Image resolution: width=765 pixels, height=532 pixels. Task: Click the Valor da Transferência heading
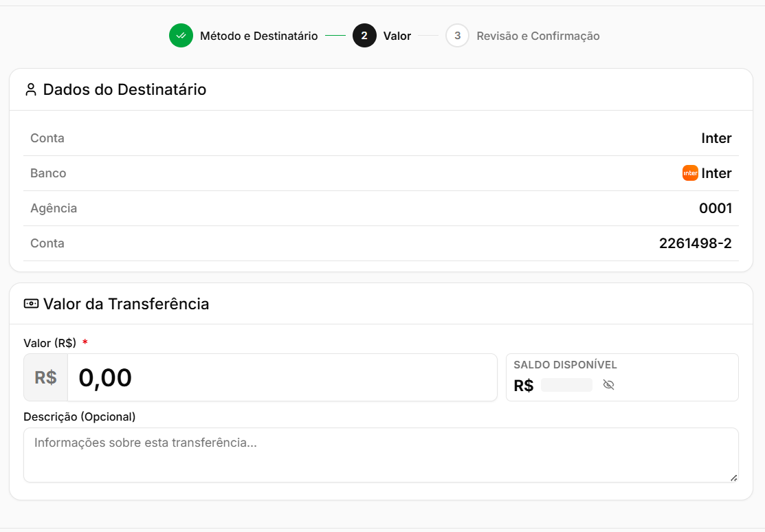126,304
